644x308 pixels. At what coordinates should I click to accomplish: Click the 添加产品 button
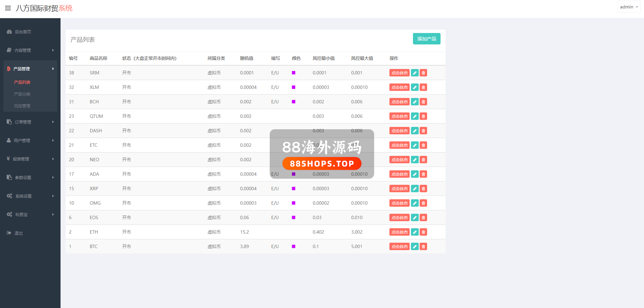point(426,39)
